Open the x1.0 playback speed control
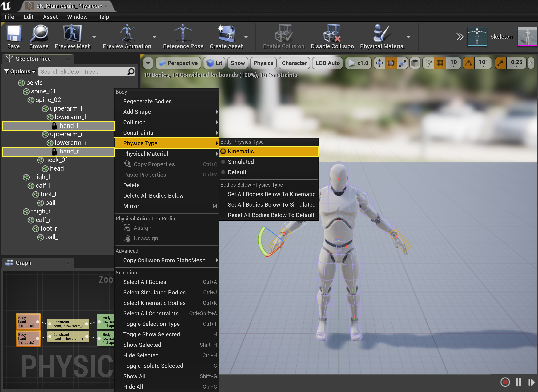538x392 pixels. 358,63
